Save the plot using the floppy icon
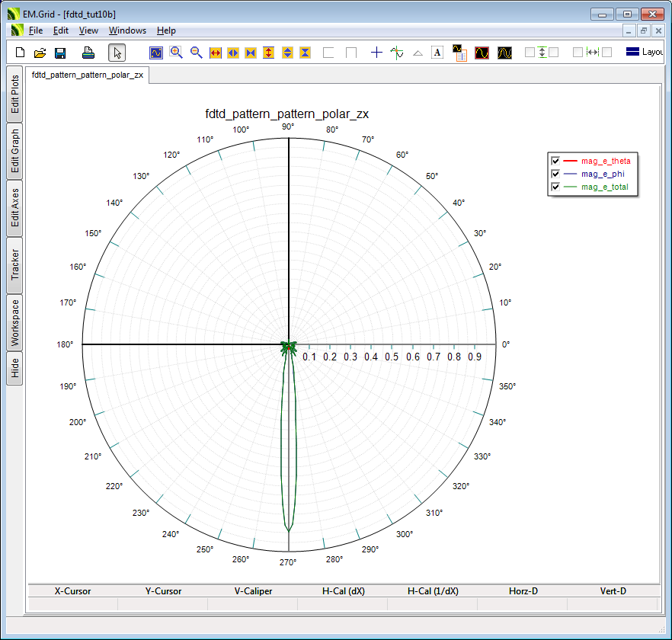Viewport: 672px width, 640px height. (x=59, y=53)
